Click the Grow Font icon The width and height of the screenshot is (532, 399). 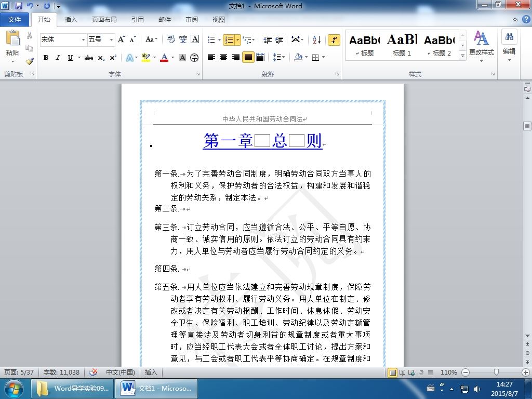[121, 39]
